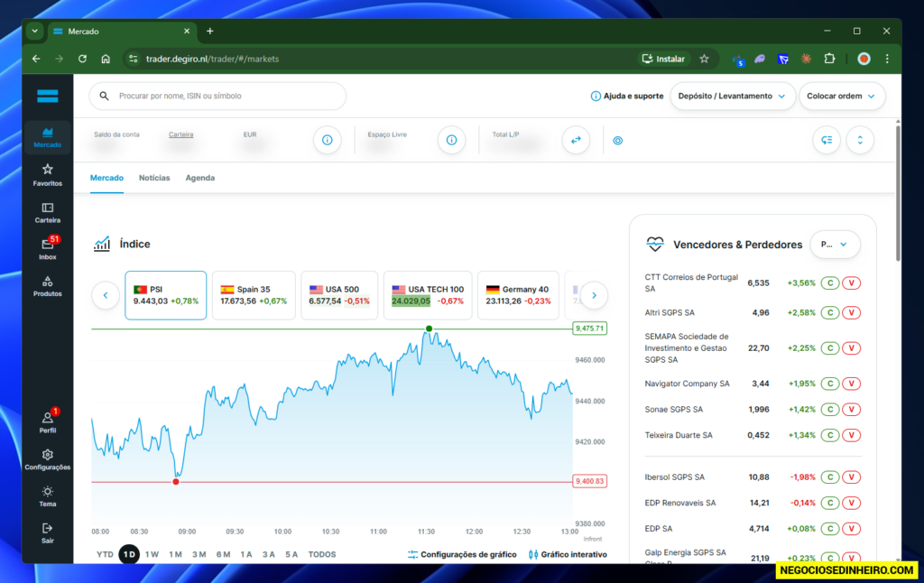Switch to the Agenda tab
The height and width of the screenshot is (583, 924).
(199, 178)
